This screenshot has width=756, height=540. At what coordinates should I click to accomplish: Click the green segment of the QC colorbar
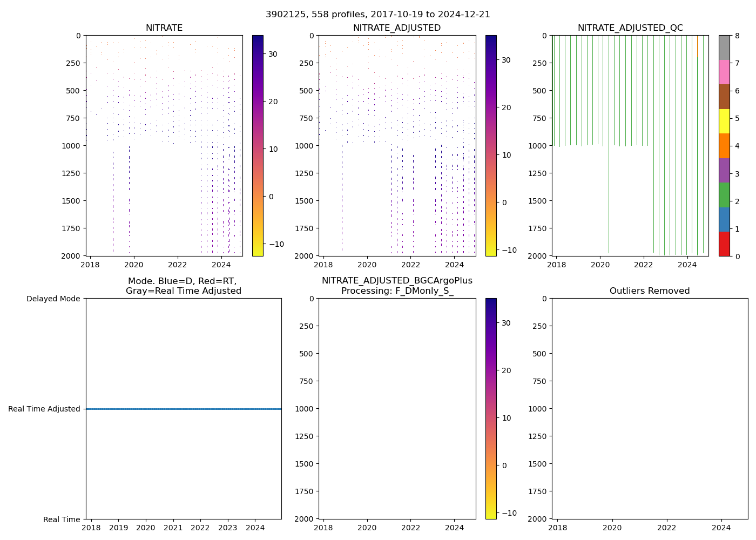724,194
